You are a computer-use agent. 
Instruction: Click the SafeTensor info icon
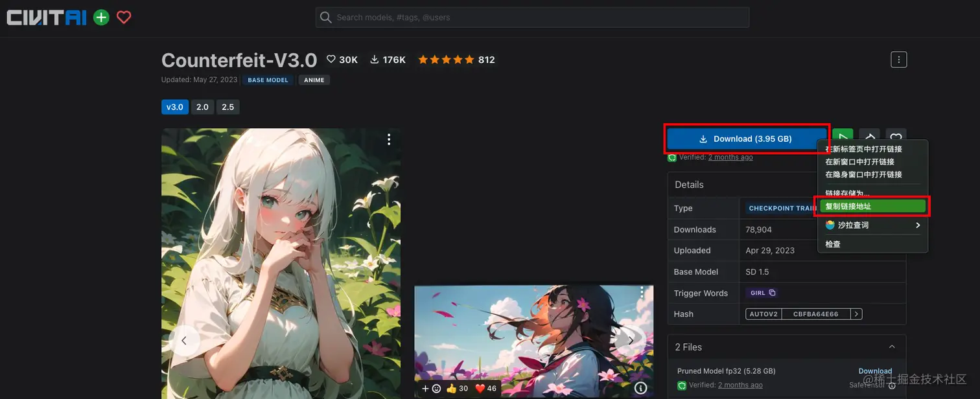click(892, 385)
